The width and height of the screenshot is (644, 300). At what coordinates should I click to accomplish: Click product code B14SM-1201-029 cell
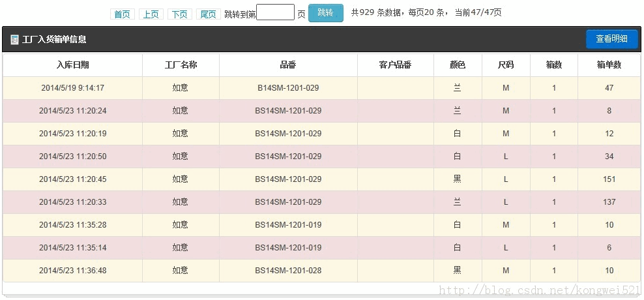[288, 88]
